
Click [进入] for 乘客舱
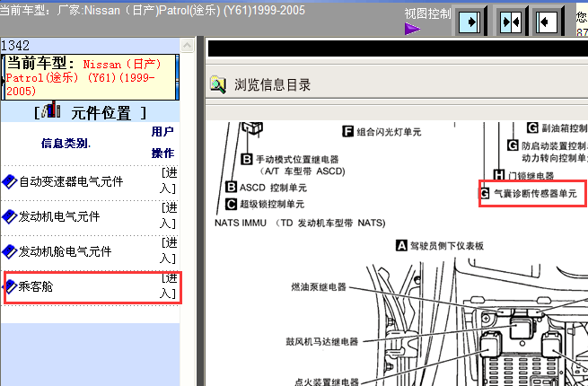(x=169, y=285)
